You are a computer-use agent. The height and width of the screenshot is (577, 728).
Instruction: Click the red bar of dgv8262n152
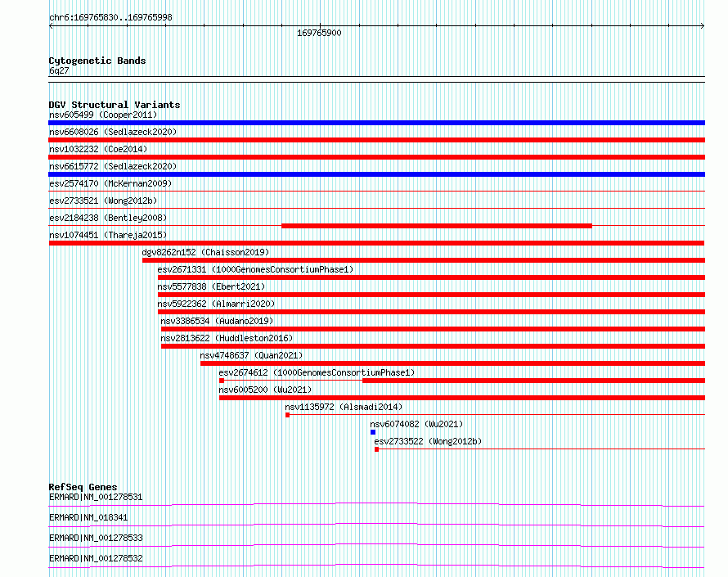pyautogui.click(x=424, y=260)
